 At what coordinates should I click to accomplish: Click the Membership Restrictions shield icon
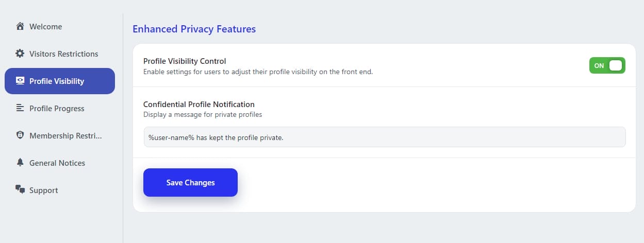tap(20, 135)
